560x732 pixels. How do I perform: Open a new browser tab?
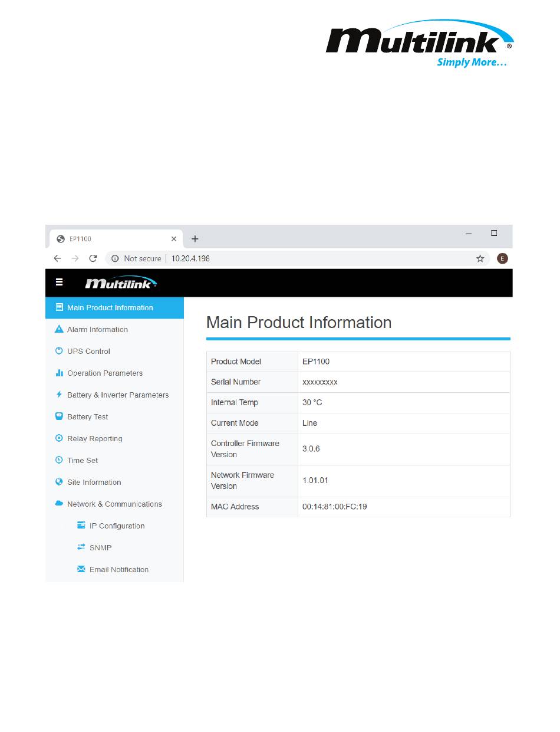coord(195,239)
